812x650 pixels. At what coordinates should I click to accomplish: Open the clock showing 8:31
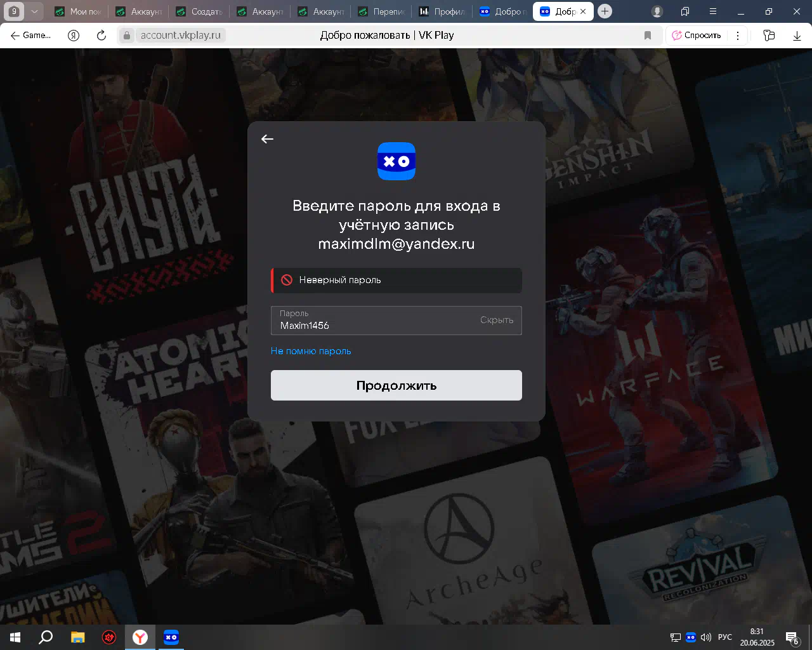(757, 637)
